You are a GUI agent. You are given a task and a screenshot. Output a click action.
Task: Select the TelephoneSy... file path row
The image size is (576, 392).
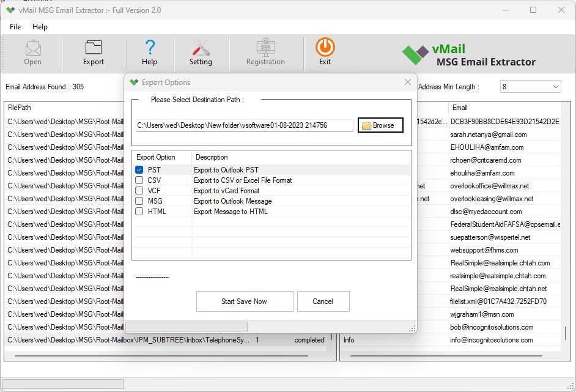(128, 340)
